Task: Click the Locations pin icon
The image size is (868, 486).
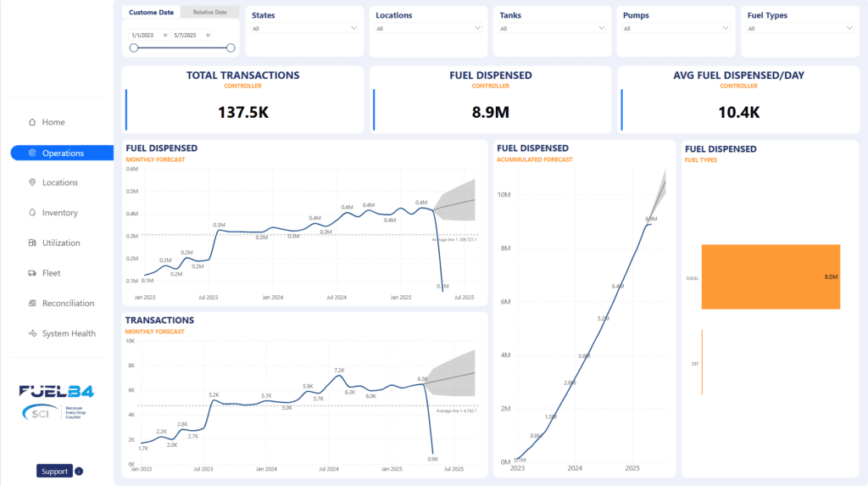Action: coord(32,182)
